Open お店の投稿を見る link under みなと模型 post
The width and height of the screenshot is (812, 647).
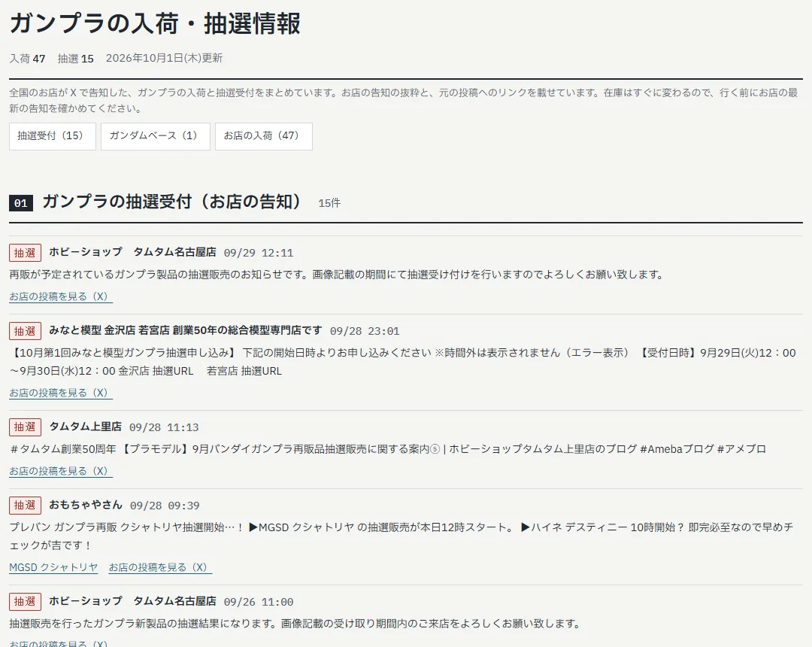click(x=61, y=393)
